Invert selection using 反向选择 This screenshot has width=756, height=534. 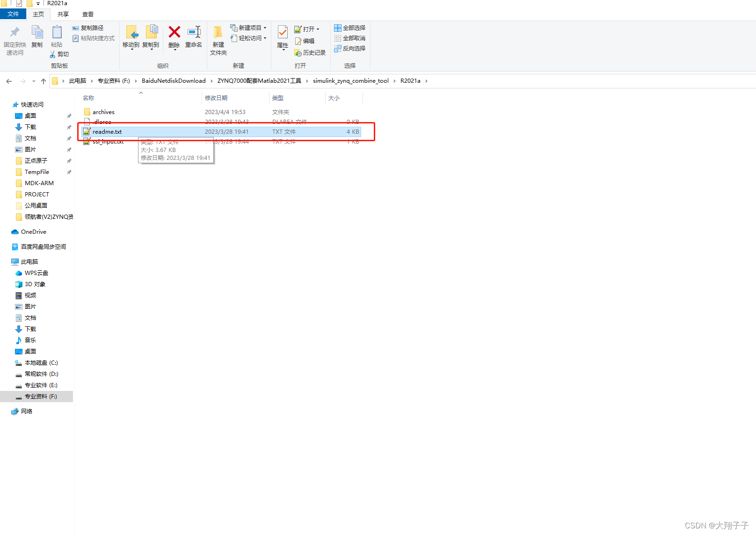pos(349,49)
